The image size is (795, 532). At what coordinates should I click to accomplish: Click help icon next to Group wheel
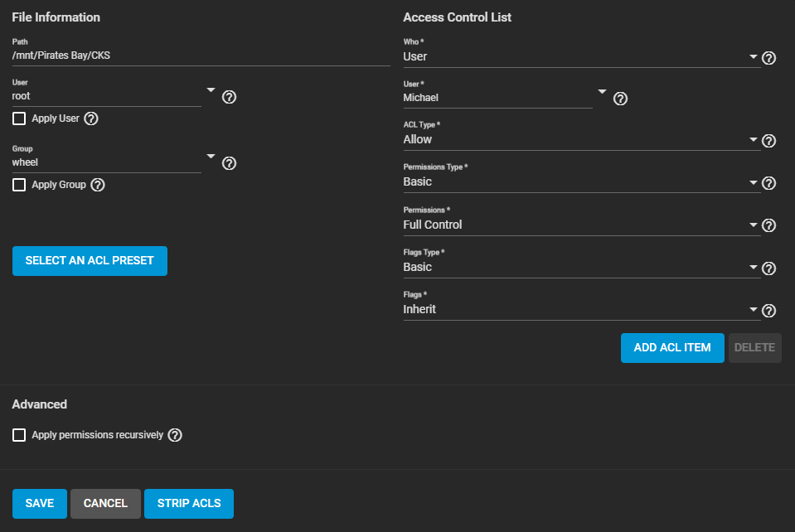230,163
